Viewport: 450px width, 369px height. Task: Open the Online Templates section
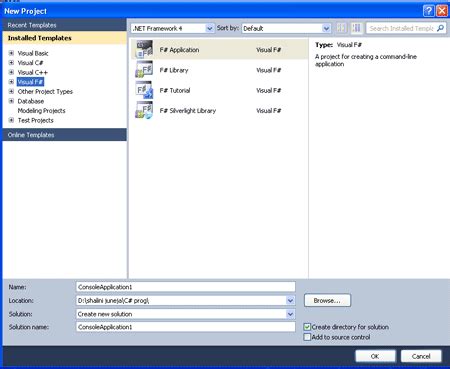(x=64, y=135)
